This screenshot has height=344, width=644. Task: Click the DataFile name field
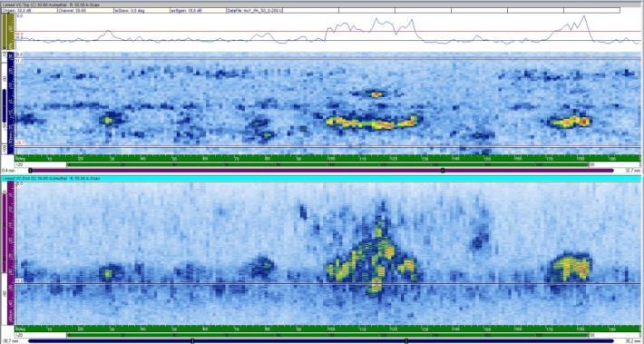255,10
